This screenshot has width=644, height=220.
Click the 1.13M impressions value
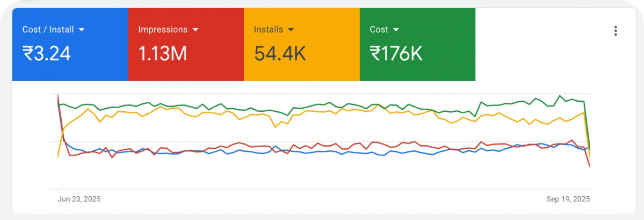pyautogui.click(x=162, y=53)
